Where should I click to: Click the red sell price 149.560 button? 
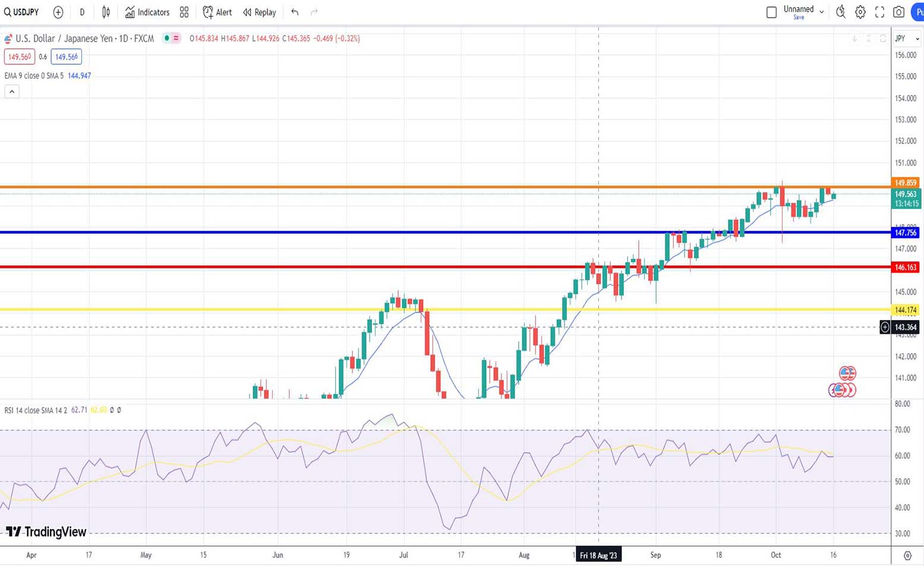pos(19,57)
